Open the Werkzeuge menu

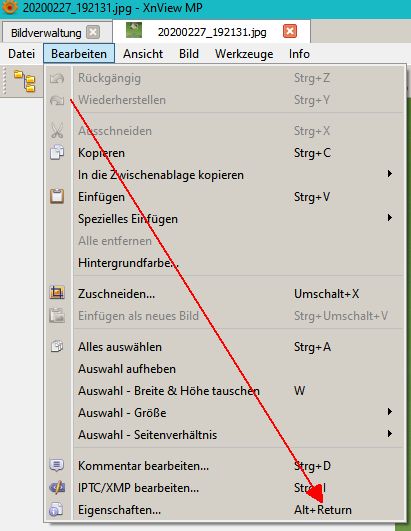[x=244, y=54]
